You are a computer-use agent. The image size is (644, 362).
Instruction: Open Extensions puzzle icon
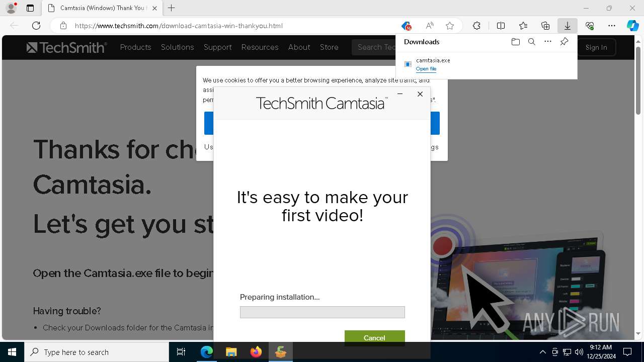point(476,26)
